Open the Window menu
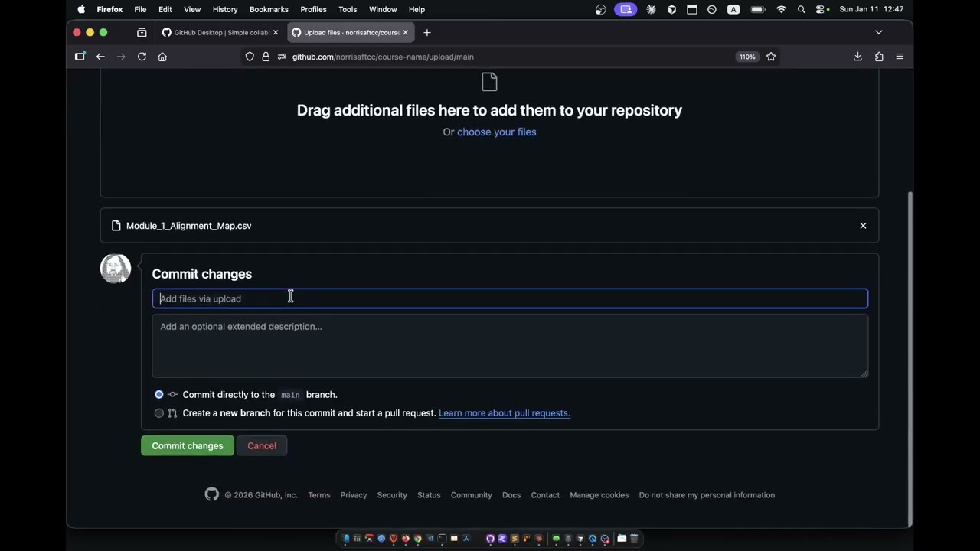980x551 pixels. (383, 9)
